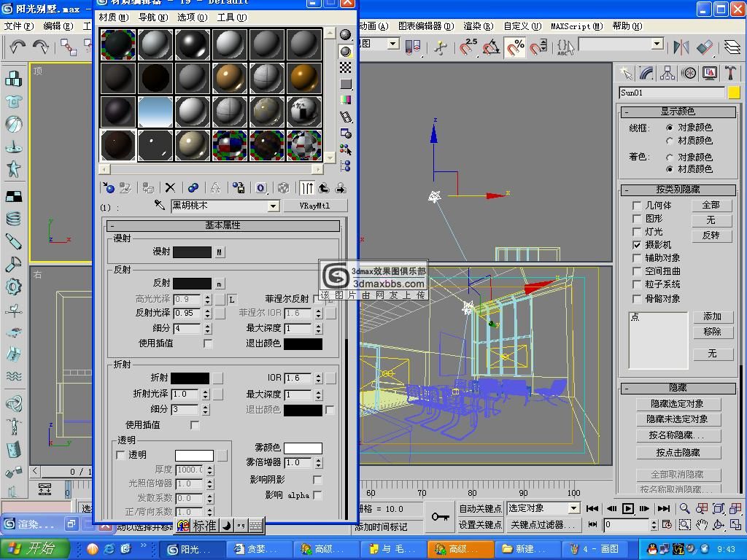747x560 pixels.
Task: Toggle Show Map in Viewport cube icon
Action: pyautogui.click(x=284, y=188)
